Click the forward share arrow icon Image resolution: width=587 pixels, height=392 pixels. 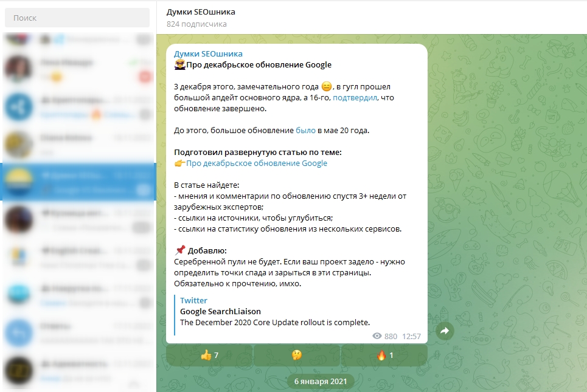point(445,331)
